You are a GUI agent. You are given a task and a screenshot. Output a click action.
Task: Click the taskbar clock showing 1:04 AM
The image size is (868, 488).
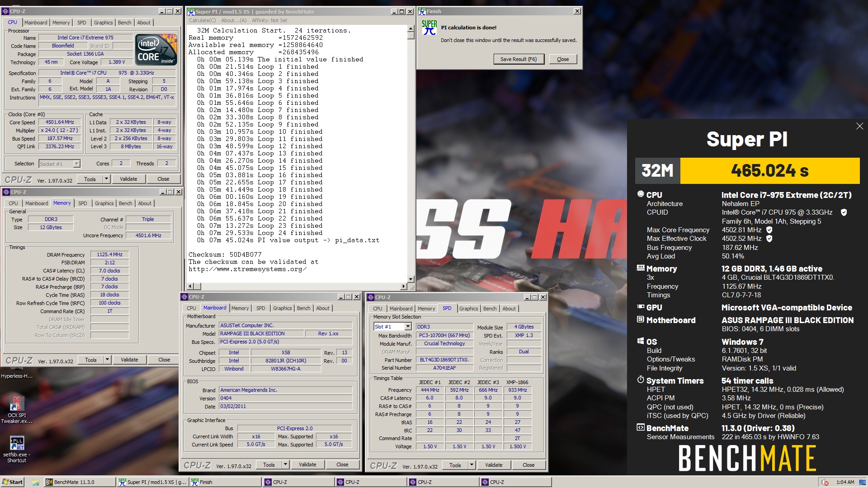(x=845, y=482)
